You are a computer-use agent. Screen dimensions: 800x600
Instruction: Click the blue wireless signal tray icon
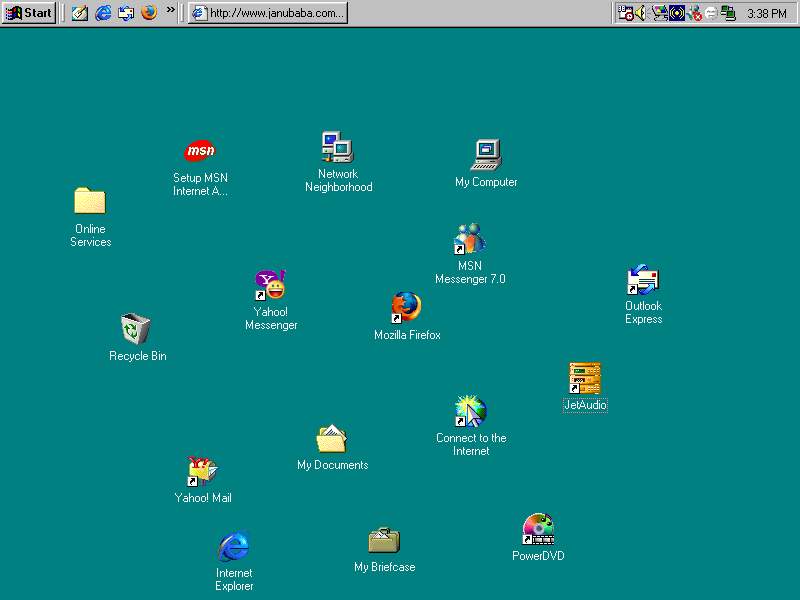pos(677,13)
